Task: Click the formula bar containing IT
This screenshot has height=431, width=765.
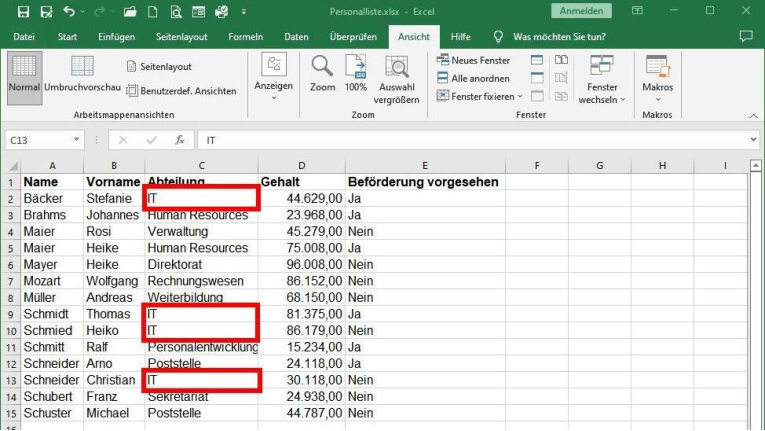Action: coord(472,140)
